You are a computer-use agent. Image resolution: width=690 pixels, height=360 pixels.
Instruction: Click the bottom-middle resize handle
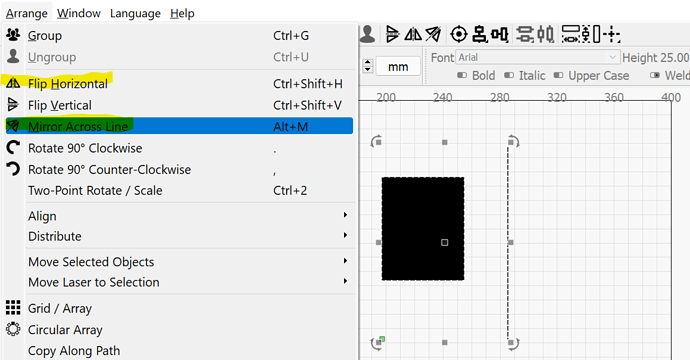pos(444,342)
